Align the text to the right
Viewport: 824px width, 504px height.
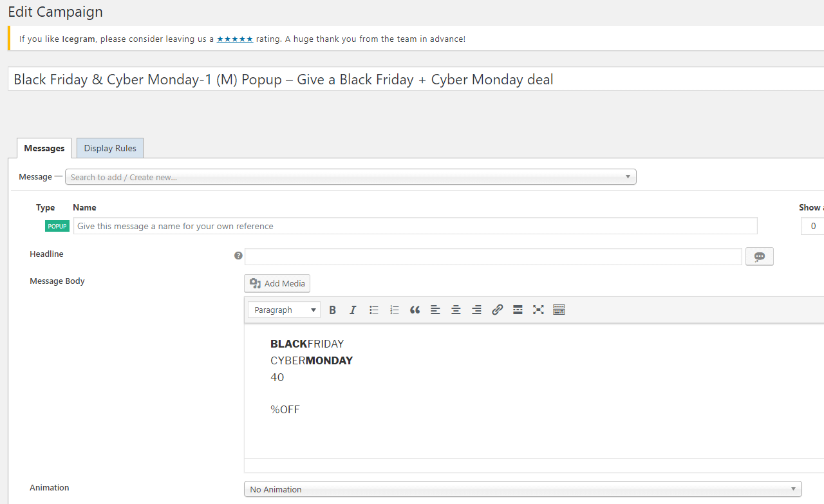(x=476, y=310)
